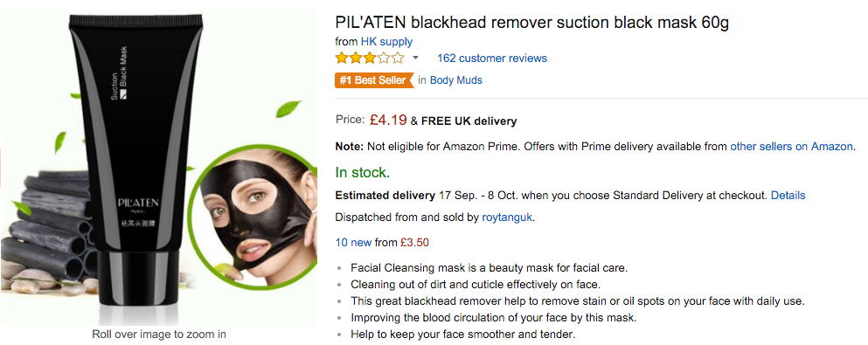Click Roll over image to zoom in text
This screenshot has width=868, height=345.
click(159, 334)
